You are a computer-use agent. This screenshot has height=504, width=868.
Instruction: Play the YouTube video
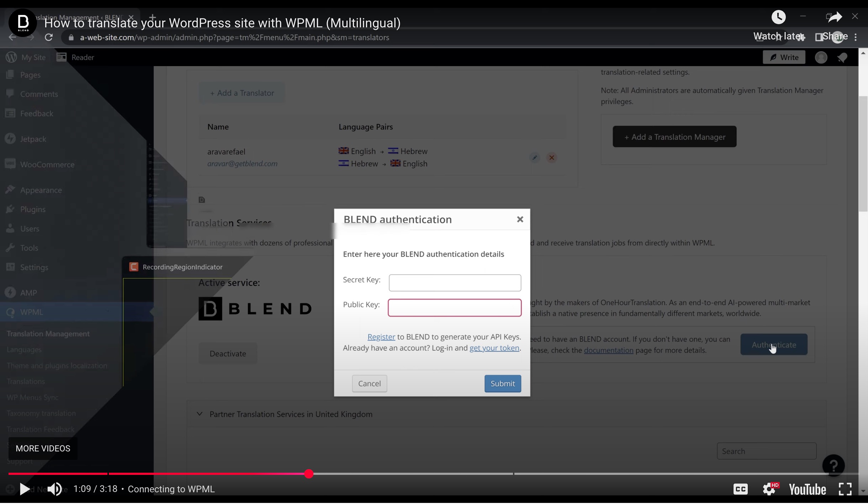(24, 489)
